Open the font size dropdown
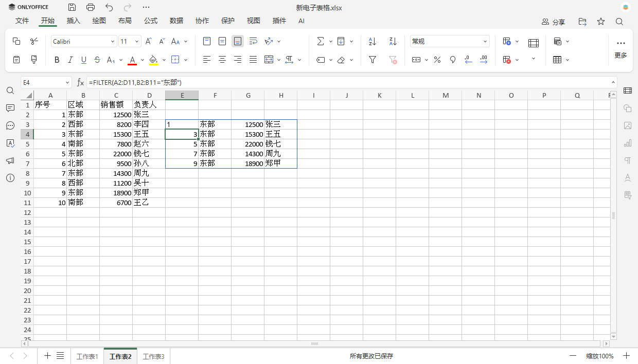The height and width of the screenshot is (364, 638). click(x=137, y=41)
